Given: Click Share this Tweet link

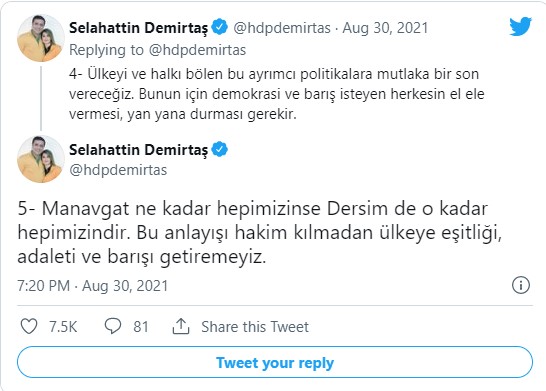Looking at the screenshot, I should coord(255,327).
